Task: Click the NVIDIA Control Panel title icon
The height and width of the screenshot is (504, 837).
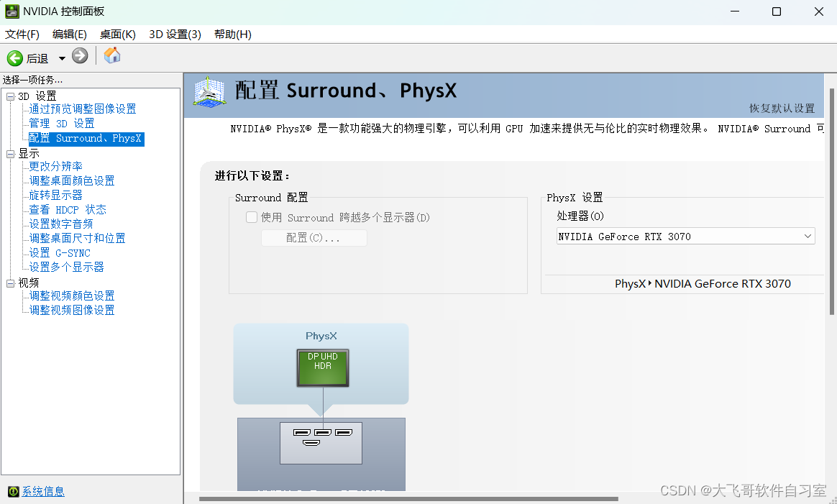Action: (12, 12)
